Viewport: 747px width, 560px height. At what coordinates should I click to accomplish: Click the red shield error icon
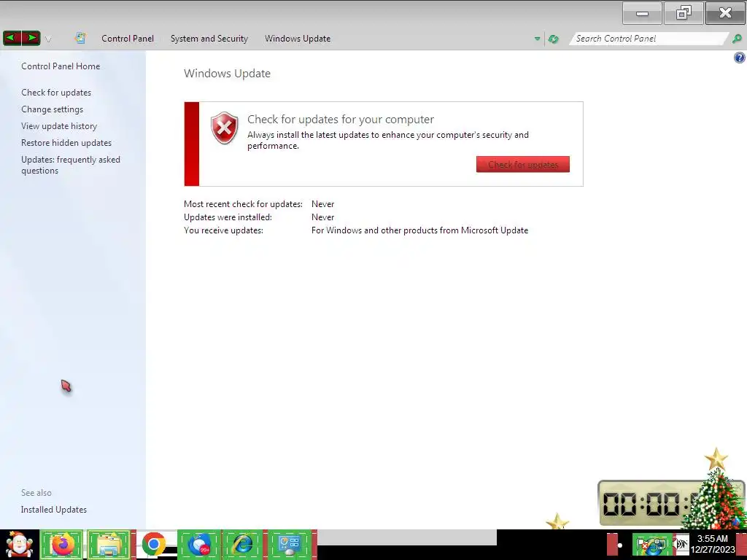(x=225, y=128)
